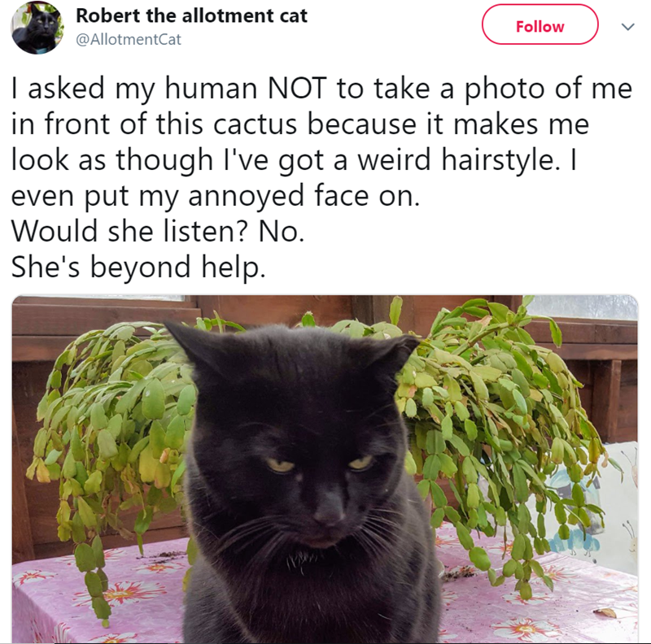Select the "She's beyond help." line
The height and width of the screenshot is (644, 651).
pos(138,267)
